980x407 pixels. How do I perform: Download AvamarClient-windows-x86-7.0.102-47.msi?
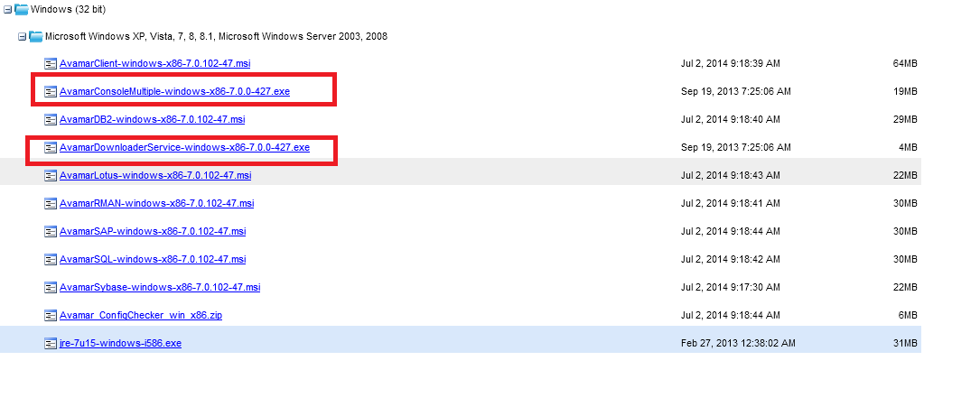pyautogui.click(x=155, y=64)
